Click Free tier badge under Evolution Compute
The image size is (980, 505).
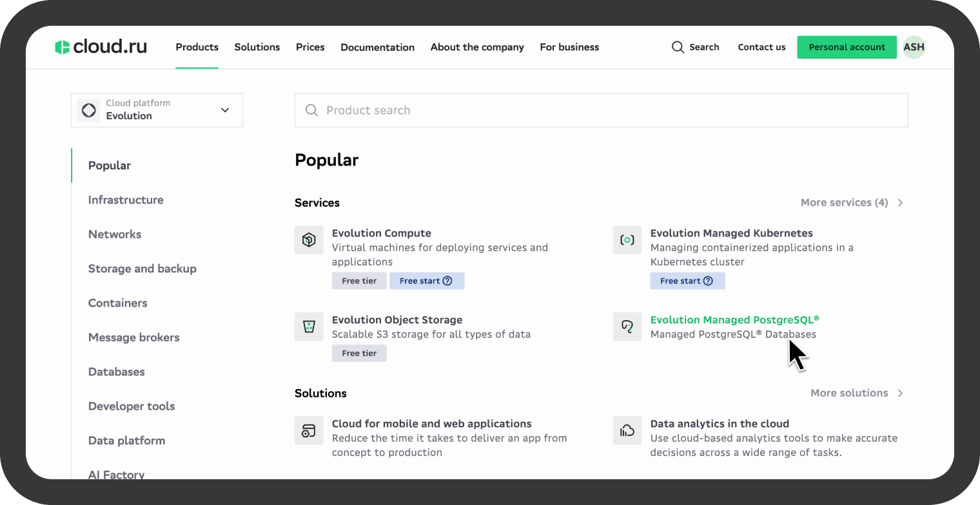click(359, 281)
